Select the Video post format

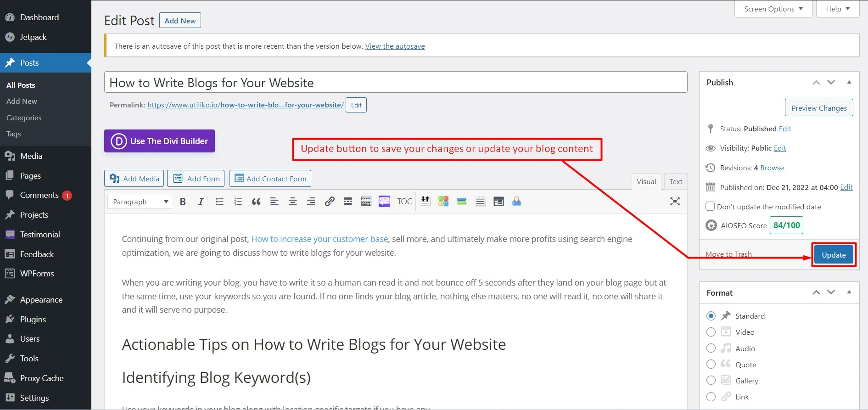click(711, 332)
